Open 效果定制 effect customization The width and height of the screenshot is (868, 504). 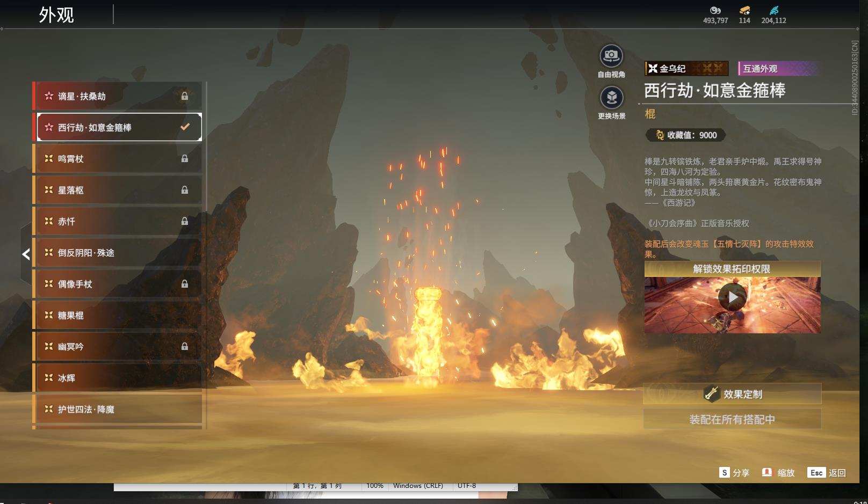732,394
